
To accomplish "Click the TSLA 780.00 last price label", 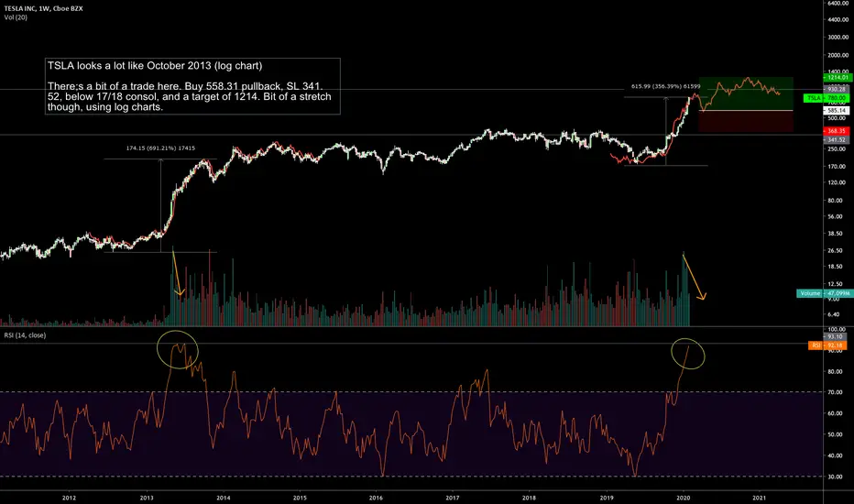I will (x=827, y=98).
